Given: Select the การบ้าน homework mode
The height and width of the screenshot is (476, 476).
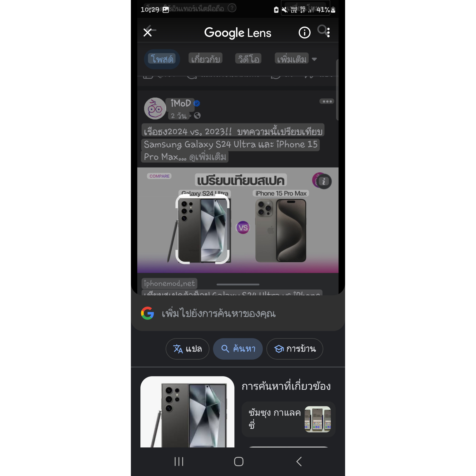Looking at the screenshot, I should pos(295,349).
